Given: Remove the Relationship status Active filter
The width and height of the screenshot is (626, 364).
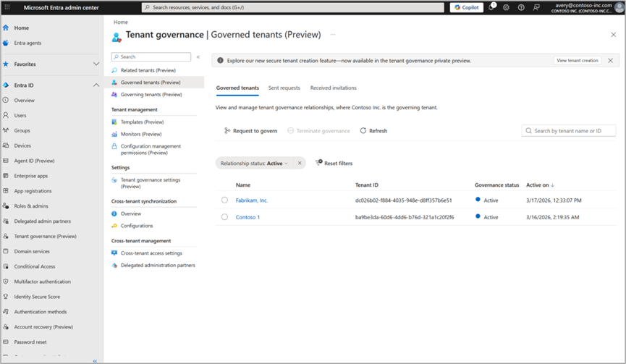Looking at the screenshot, I should (x=300, y=164).
